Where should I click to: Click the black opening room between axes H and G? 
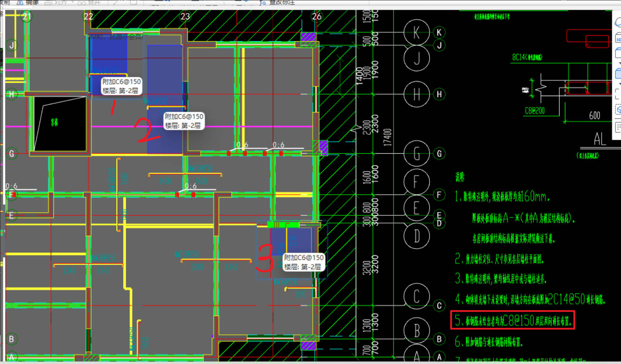(x=59, y=123)
